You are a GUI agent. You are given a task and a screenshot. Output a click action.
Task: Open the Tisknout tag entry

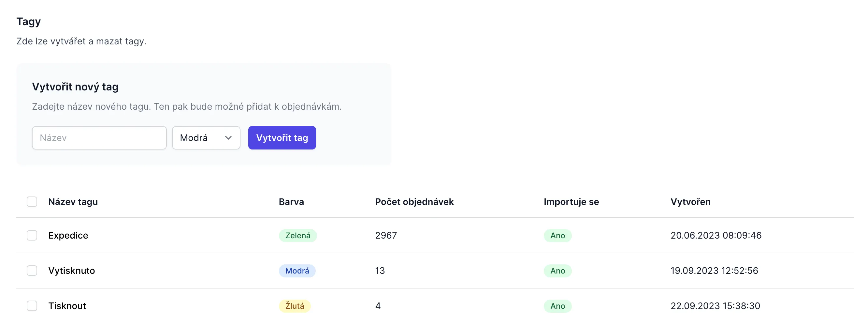pos(67,306)
